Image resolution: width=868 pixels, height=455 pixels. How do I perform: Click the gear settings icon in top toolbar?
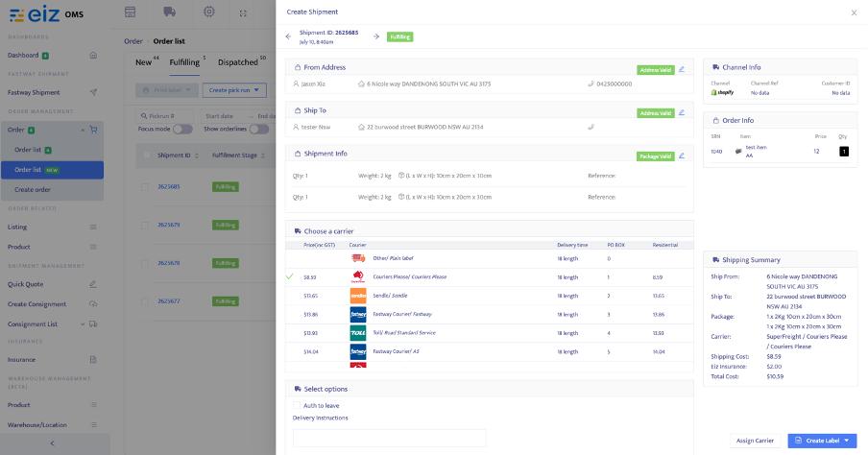tap(208, 12)
